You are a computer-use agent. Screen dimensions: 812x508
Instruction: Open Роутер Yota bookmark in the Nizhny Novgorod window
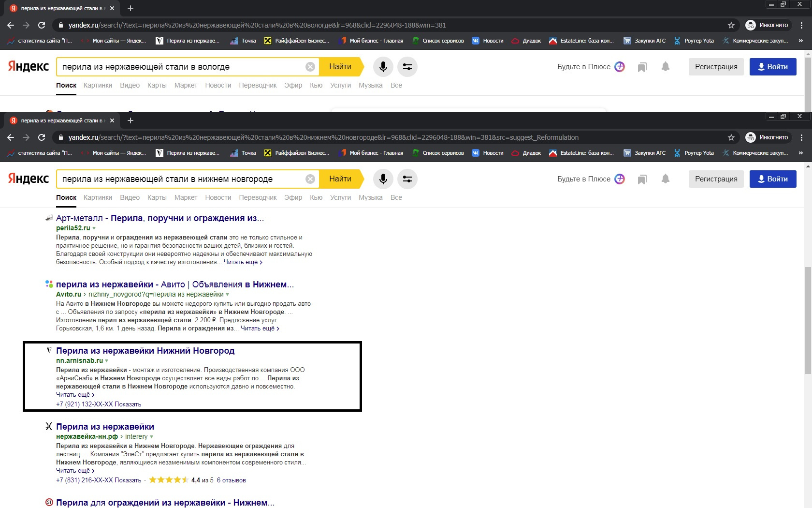pos(694,153)
